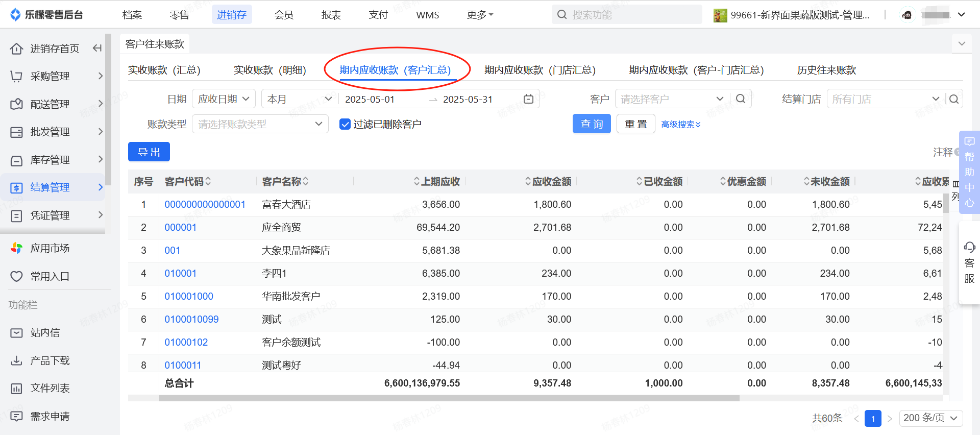Expand 更多 menu in top navigation
This screenshot has height=435, width=980.
pyautogui.click(x=480, y=15)
